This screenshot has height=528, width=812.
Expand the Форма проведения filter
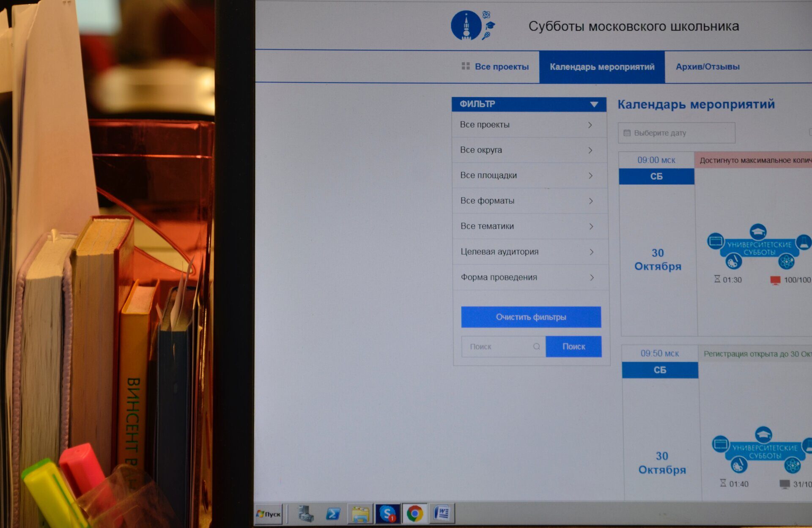[x=531, y=277]
